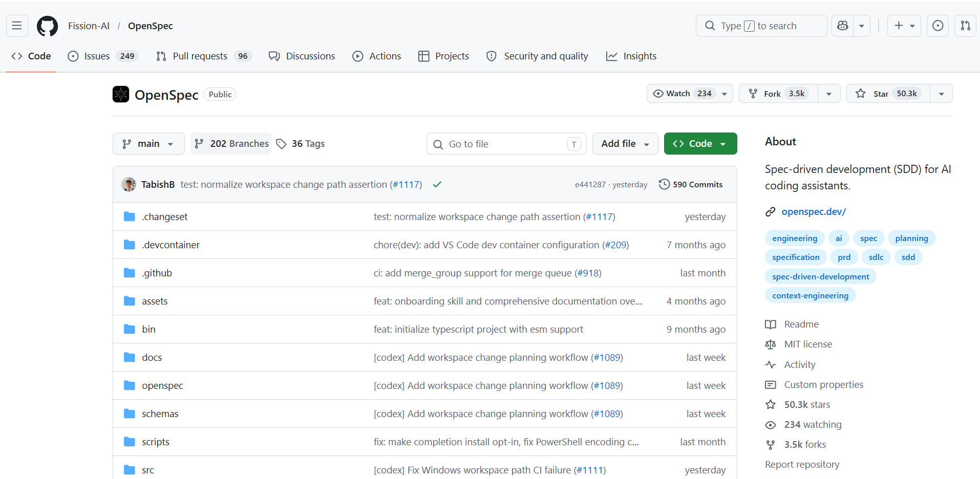Open pull requests icon in top right
The image size is (980, 479).
click(965, 26)
